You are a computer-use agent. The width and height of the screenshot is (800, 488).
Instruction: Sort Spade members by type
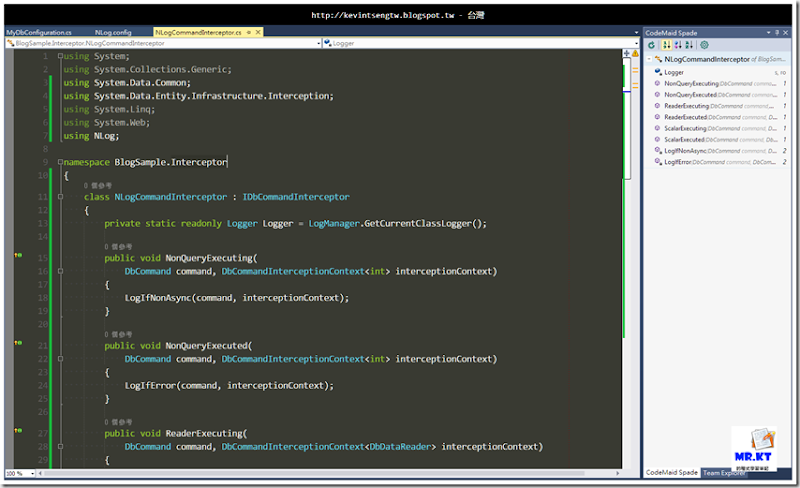click(678, 45)
